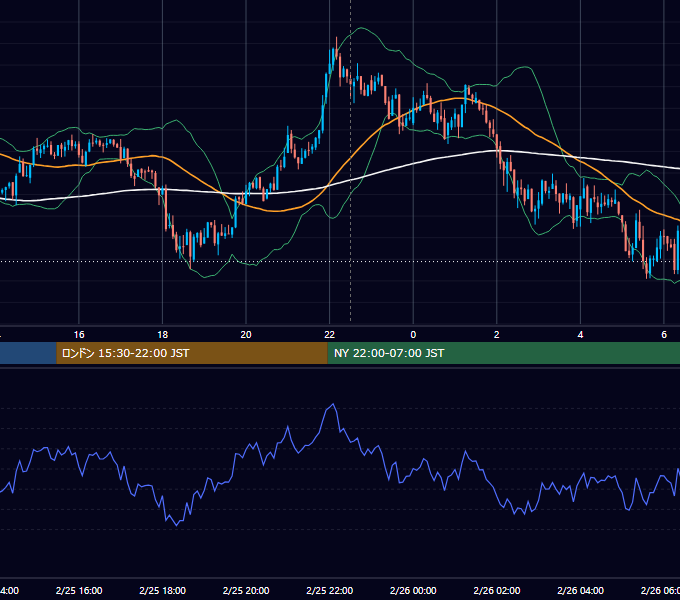
Task: Click the lowest trough of the blue oscillator line
Action: coord(176,525)
